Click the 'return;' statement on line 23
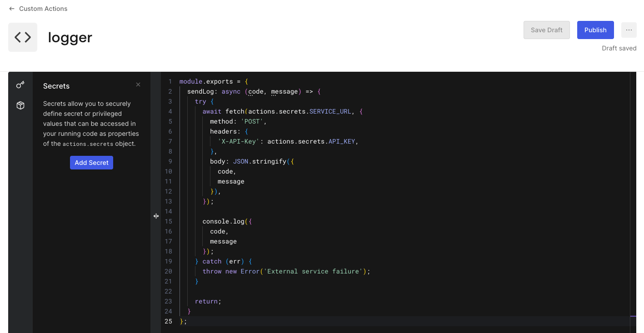The image size is (644, 333). (x=208, y=302)
